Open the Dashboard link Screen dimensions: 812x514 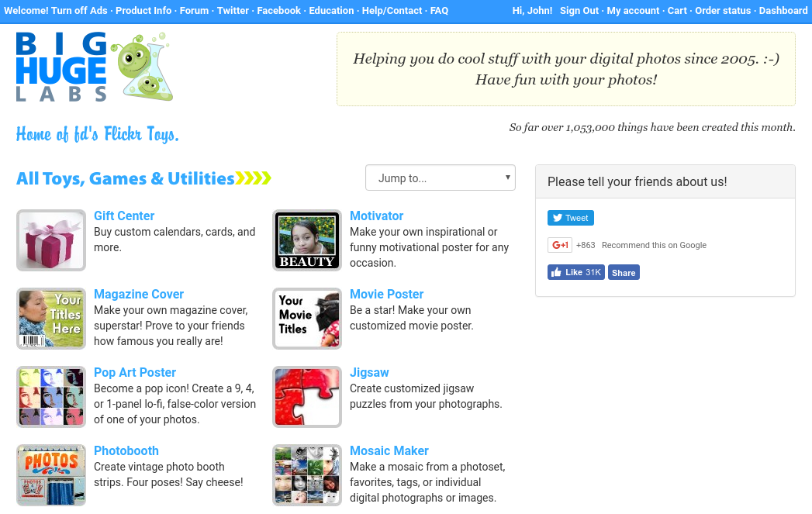(783, 11)
